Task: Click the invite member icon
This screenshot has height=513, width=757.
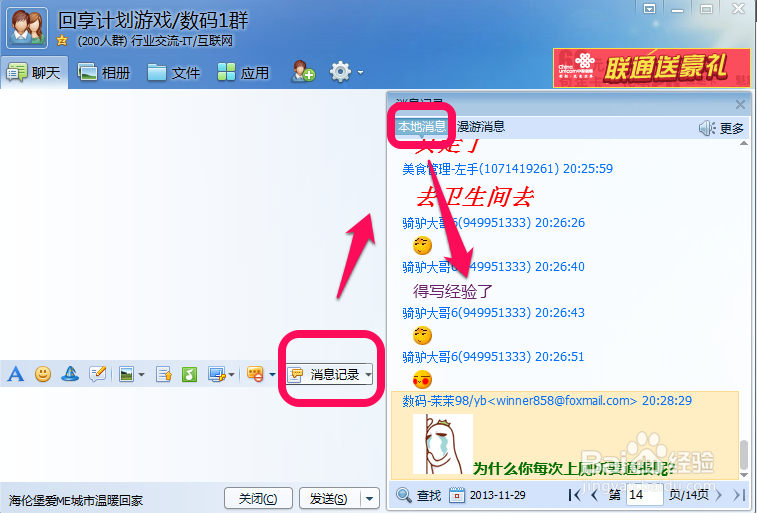Action: [x=303, y=71]
